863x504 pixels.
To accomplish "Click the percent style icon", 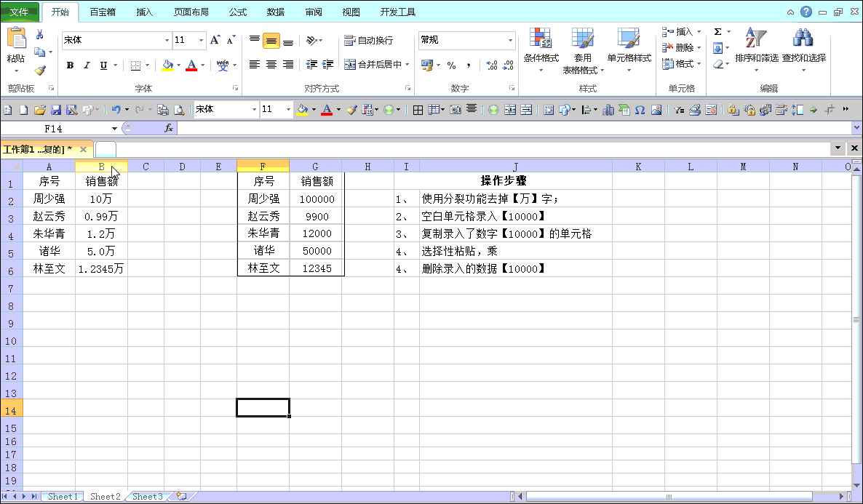I will pyautogui.click(x=451, y=65).
